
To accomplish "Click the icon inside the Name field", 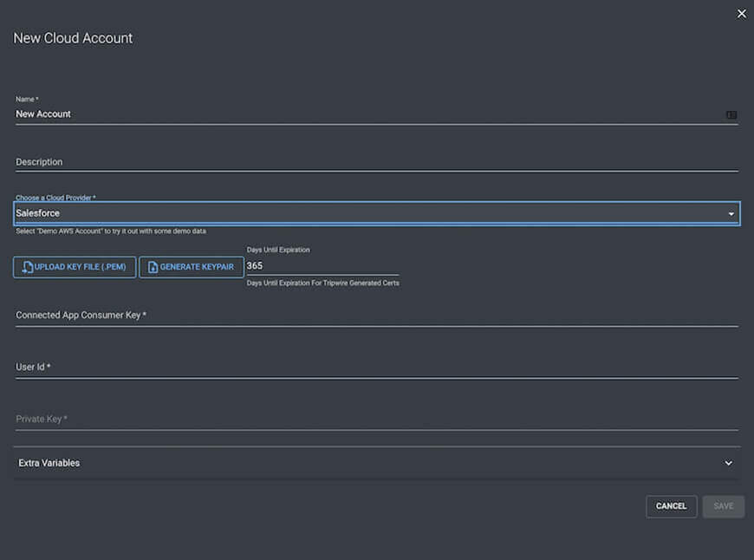I will [731, 114].
